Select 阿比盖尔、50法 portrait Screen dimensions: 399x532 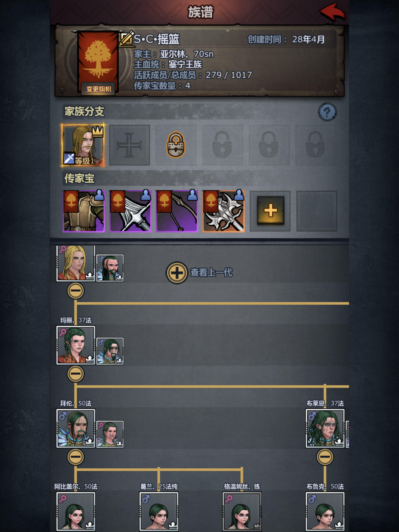tap(76, 512)
